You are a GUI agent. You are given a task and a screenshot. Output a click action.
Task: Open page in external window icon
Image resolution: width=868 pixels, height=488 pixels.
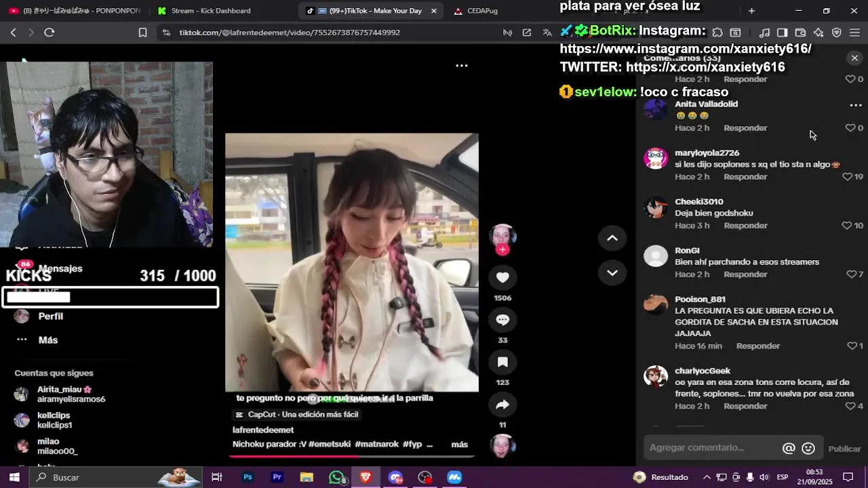[x=527, y=33]
